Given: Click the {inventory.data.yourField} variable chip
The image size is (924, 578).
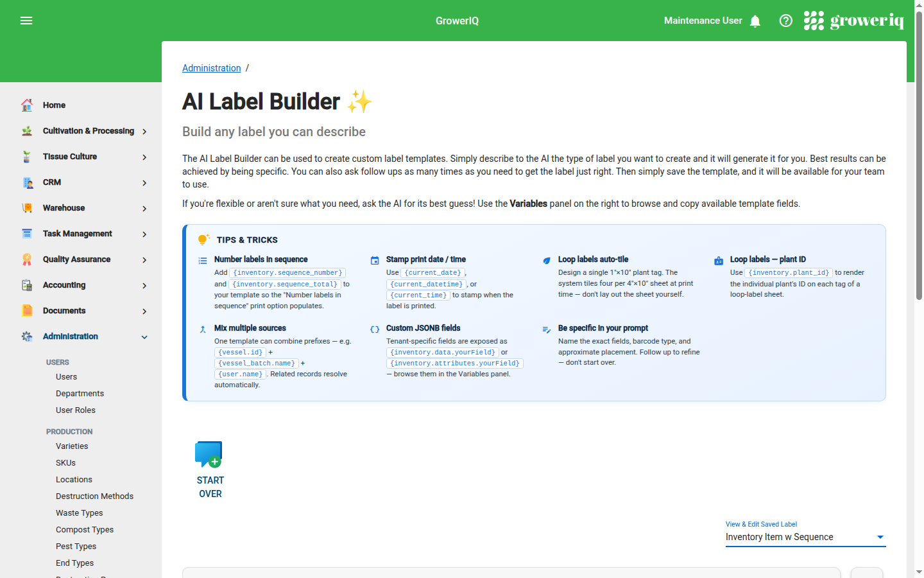Looking at the screenshot, I should tap(443, 353).
